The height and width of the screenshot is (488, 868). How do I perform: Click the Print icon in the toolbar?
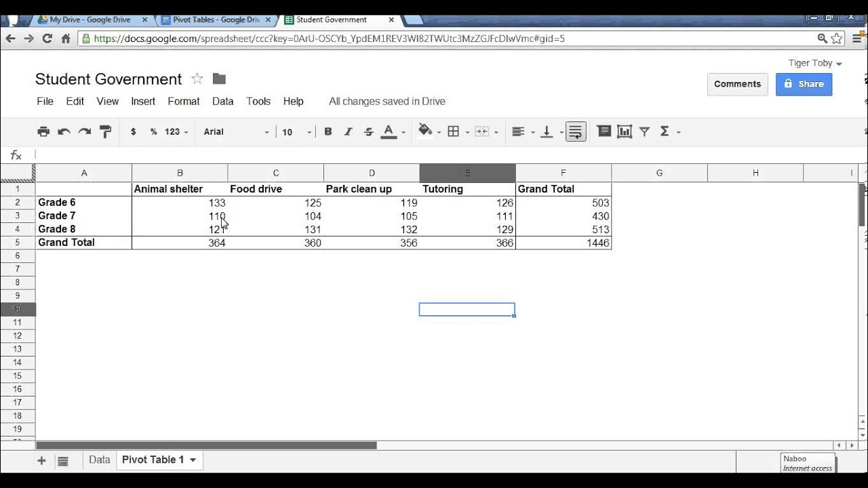click(43, 131)
